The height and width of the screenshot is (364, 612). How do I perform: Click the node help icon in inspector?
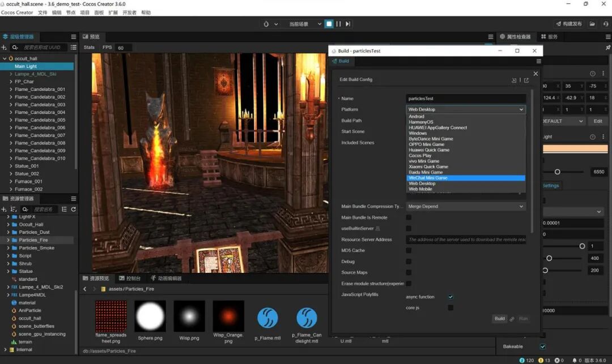point(593,74)
